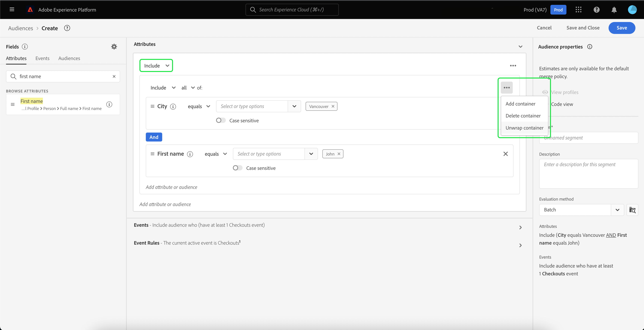The height and width of the screenshot is (330, 644).
Task: Clear the first name search field
Action: click(114, 76)
